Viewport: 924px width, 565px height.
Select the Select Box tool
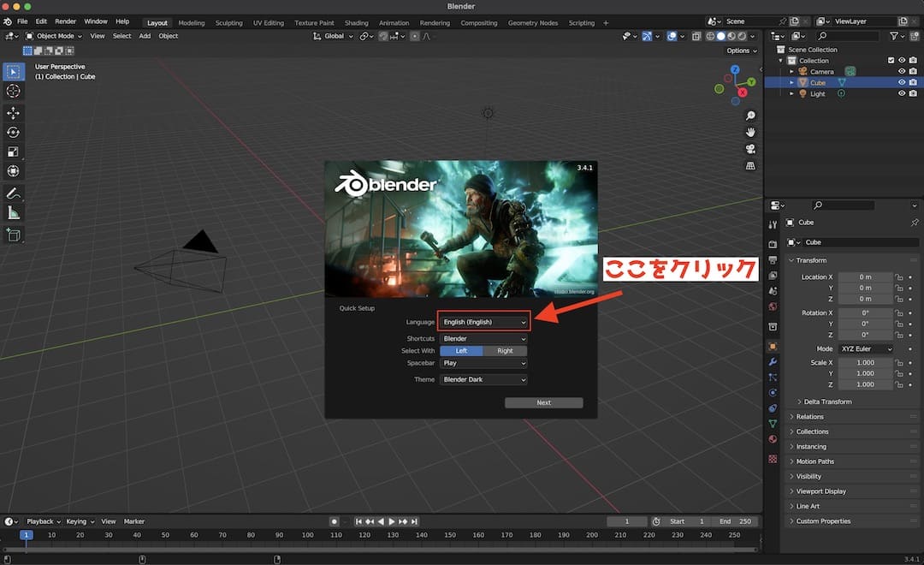pos(13,72)
